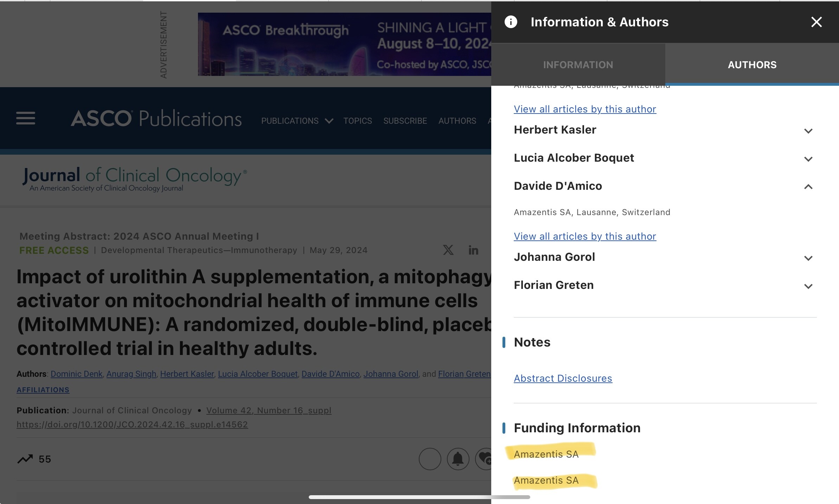Click the ASCO Breakthrough advertisement banner
839x504 pixels.
point(344,44)
